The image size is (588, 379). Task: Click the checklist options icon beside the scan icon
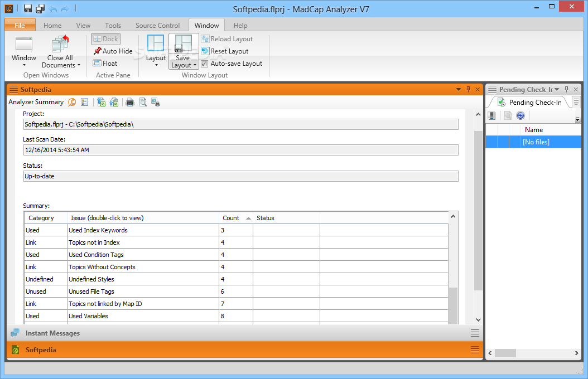click(85, 102)
